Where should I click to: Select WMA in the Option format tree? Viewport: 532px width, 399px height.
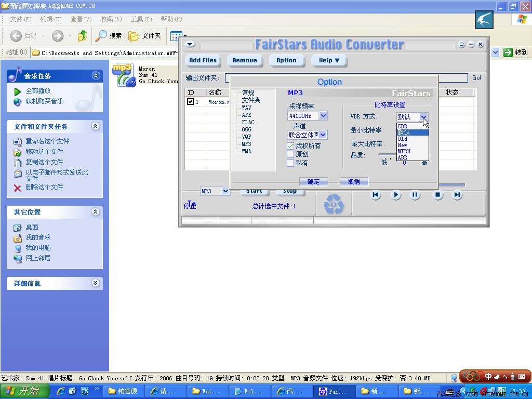[x=246, y=151]
